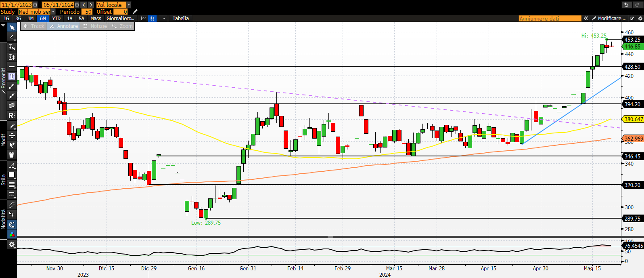The image size is (644, 278).
Task: Pick the horizontal line tool
Action: click(x=12, y=67)
